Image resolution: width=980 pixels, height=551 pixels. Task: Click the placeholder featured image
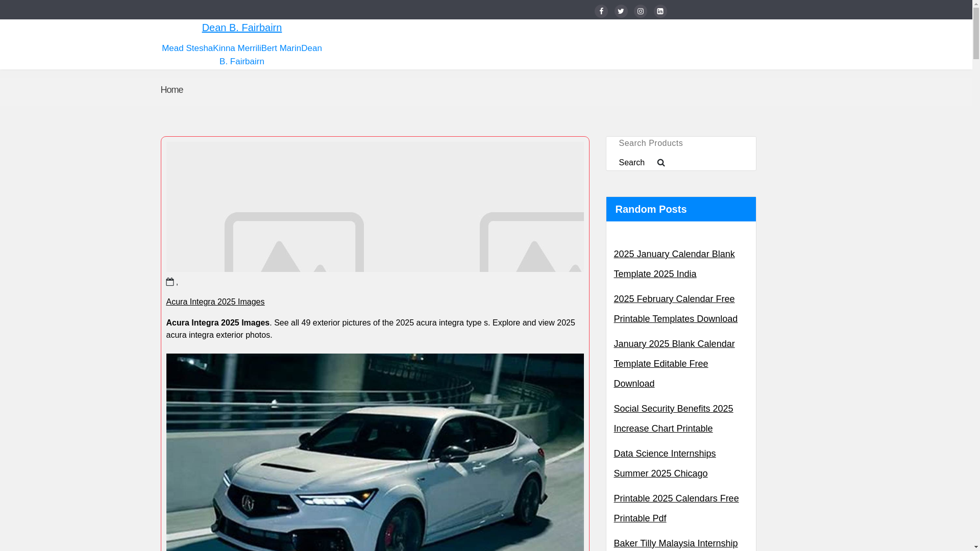click(375, 207)
